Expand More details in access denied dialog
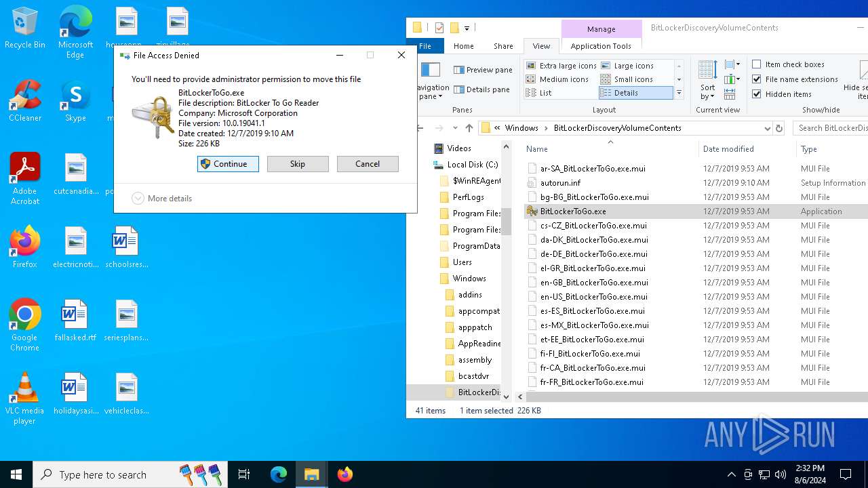The width and height of the screenshot is (868, 488). click(162, 199)
